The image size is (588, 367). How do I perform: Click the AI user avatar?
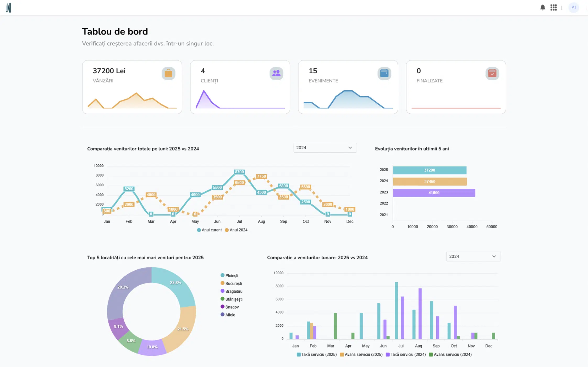573,8
